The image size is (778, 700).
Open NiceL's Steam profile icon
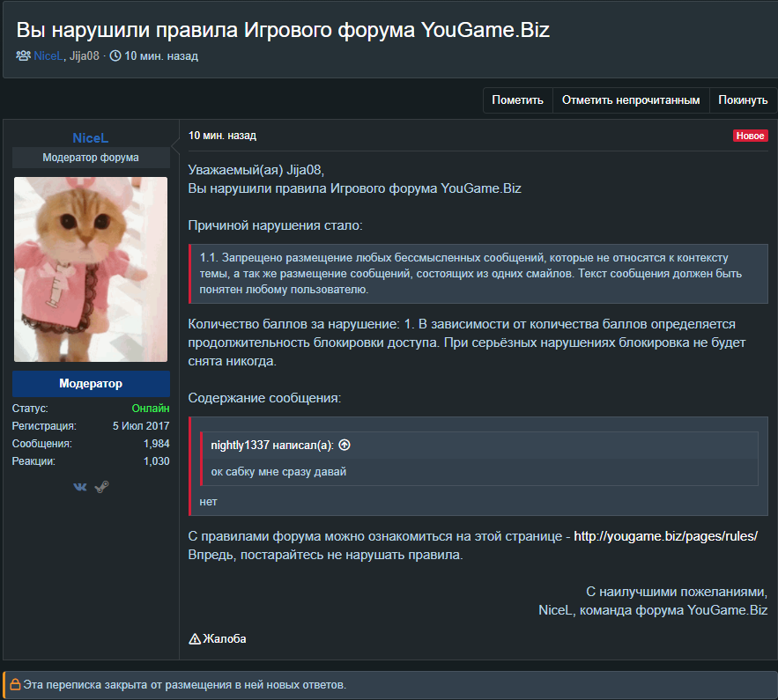(x=101, y=486)
